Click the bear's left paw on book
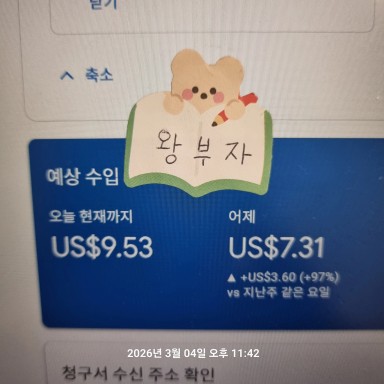This screenshot has width=384, height=384. point(173,104)
